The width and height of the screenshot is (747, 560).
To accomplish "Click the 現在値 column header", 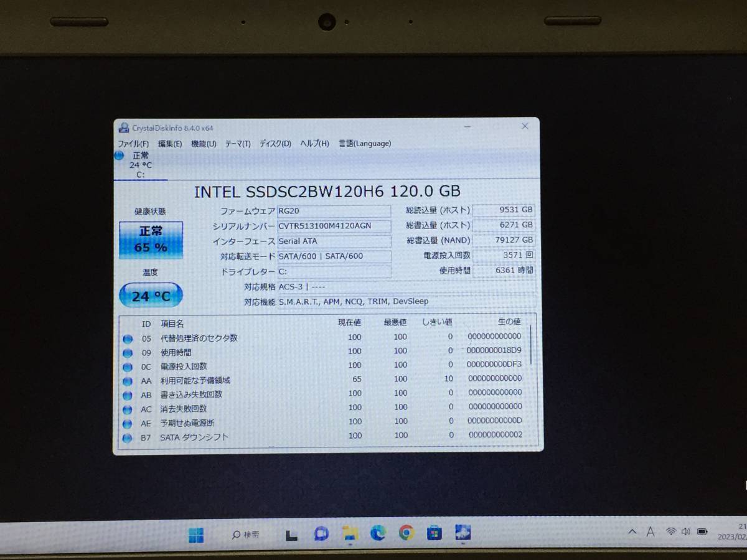I will click(349, 322).
